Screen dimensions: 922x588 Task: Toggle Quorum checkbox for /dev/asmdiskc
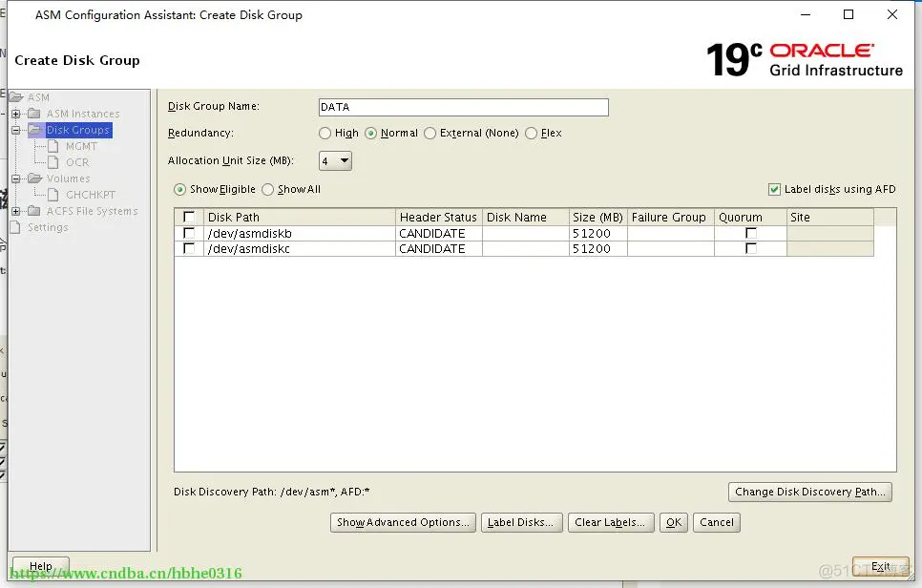pyautogui.click(x=751, y=249)
